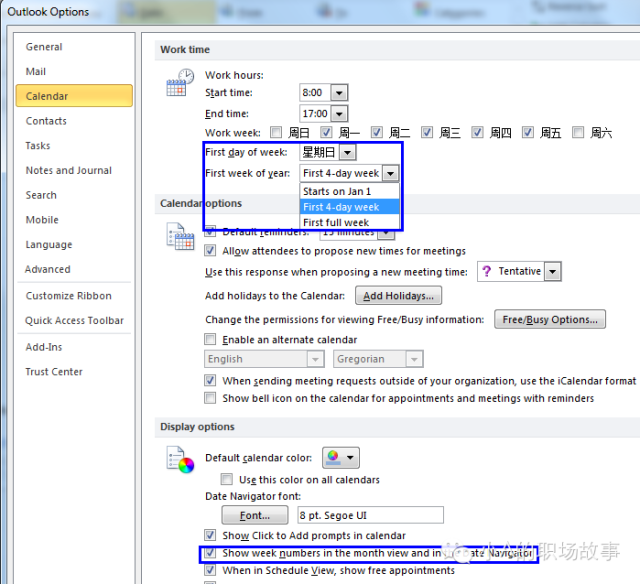Open Quick Access Toolbar settings
The width and height of the screenshot is (640, 584).
74,321
